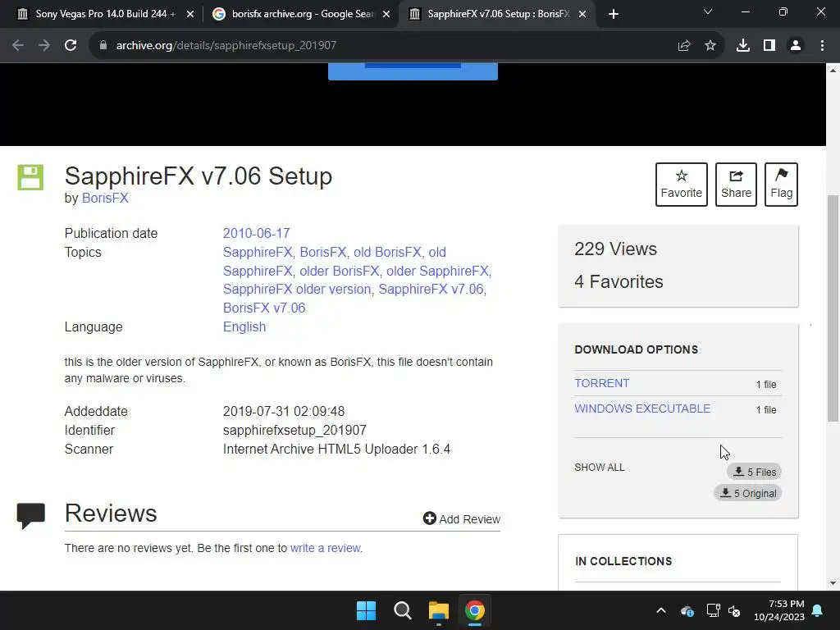Click the Share button
This screenshot has width=840, height=630.
pos(736,185)
